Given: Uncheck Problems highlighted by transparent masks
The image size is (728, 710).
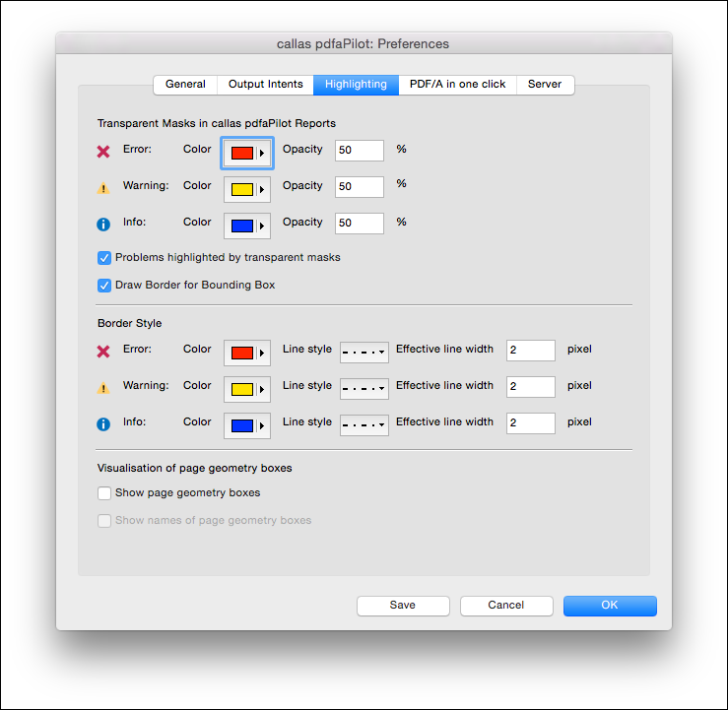Looking at the screenshot, I should pyautogui.click(x=104, y=258).
